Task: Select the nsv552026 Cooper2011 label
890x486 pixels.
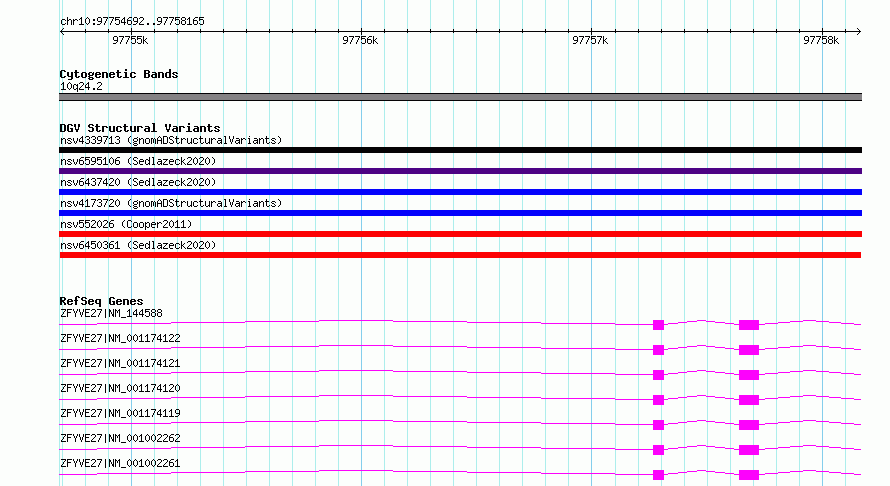Action: tap(126, 224)
